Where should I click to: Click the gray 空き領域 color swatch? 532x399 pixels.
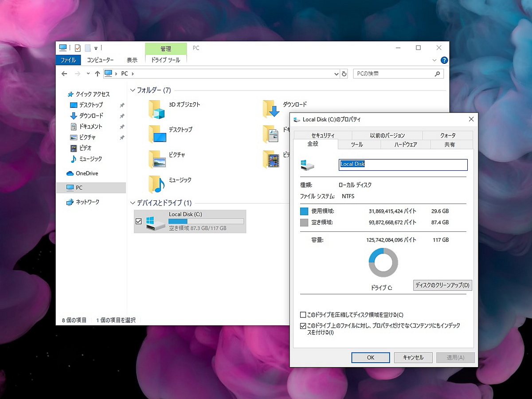tap(304, 223)
